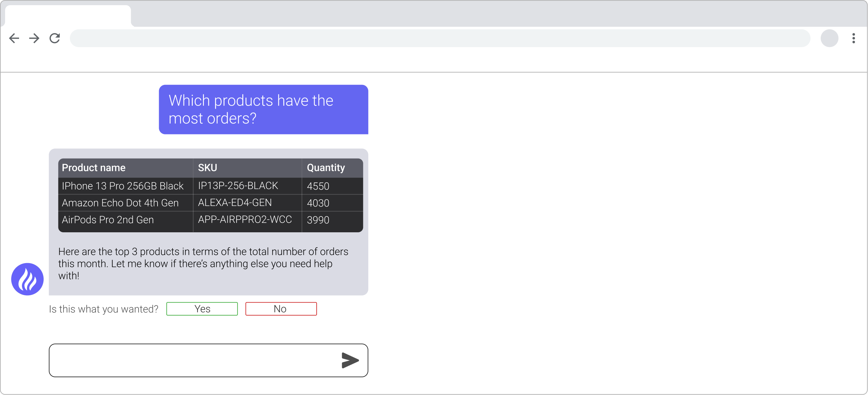The height and width of the screenshot is (395, 868).
Task: Reject the answer with the No button
Action: 281,309
